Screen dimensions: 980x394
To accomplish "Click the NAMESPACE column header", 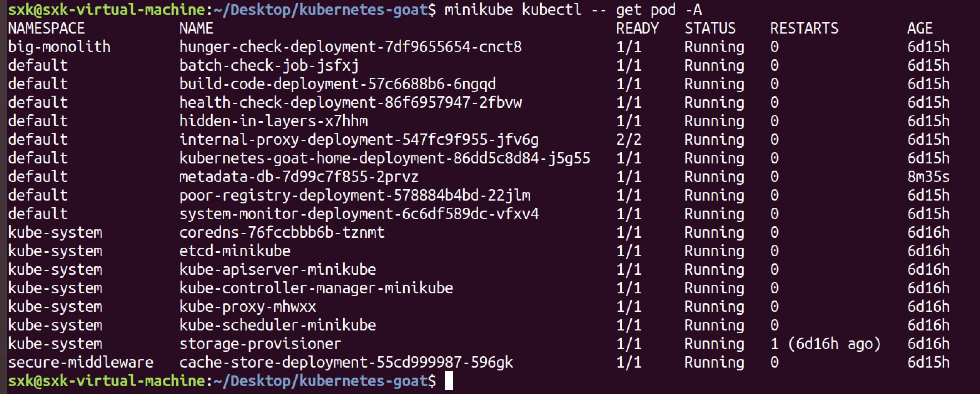I will click(x=46, y=29).
